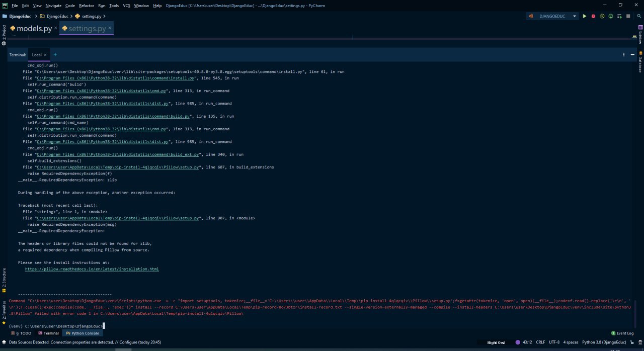Open distutils command install.py file link
Image resolution: width=644 pixels, height=351 pixels.
116,78
